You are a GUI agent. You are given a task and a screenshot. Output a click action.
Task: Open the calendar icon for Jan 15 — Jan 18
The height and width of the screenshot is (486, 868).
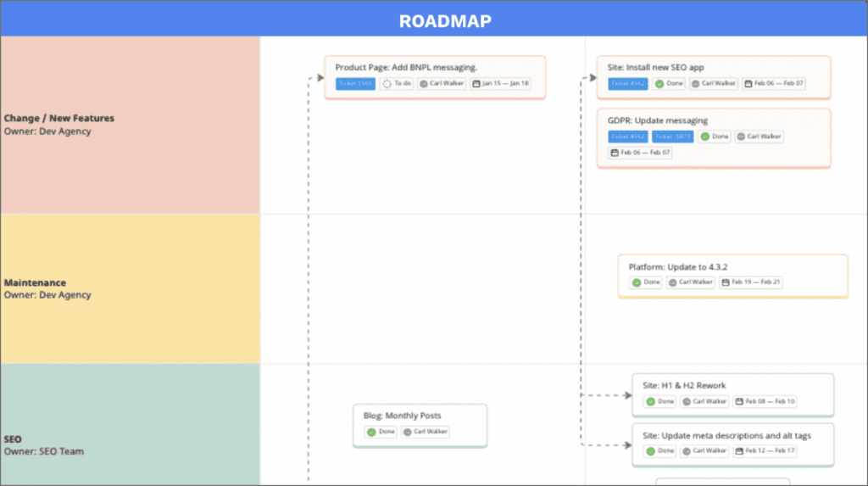(x=476, y=84)
